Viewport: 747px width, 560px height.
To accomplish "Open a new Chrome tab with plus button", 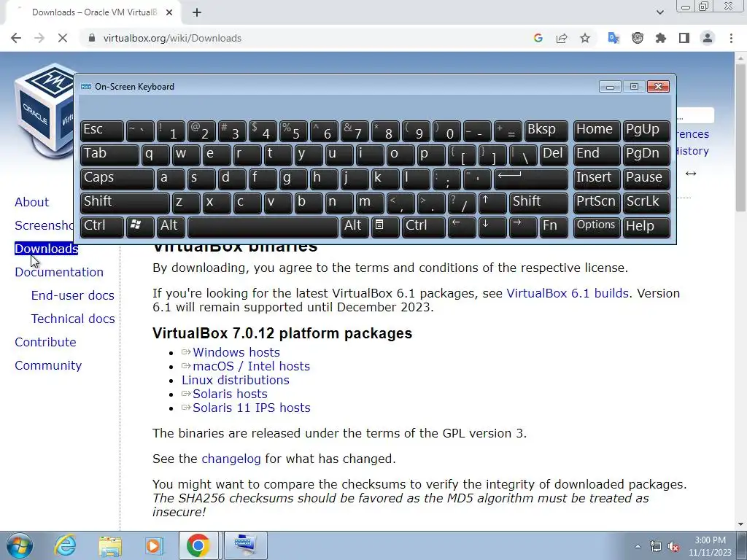I will (x=197, y=12).
